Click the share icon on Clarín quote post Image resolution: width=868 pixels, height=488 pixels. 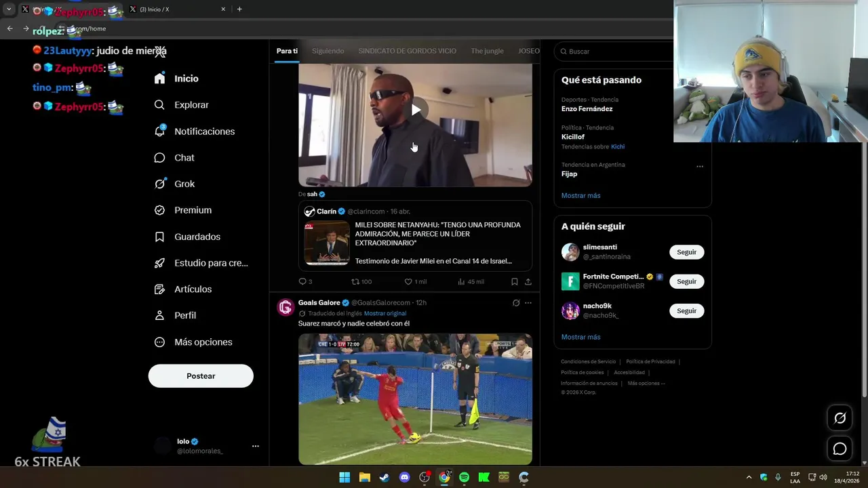coord(528,281)
